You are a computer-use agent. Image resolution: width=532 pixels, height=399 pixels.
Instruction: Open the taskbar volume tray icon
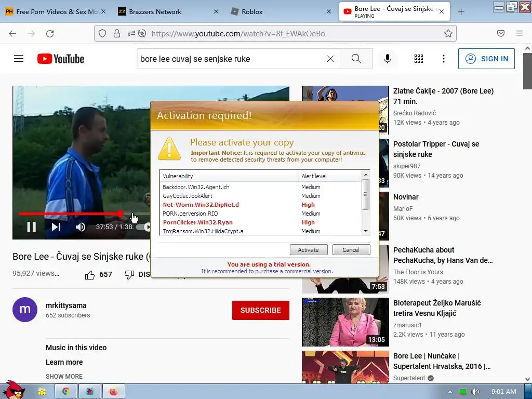click(475, 392)
